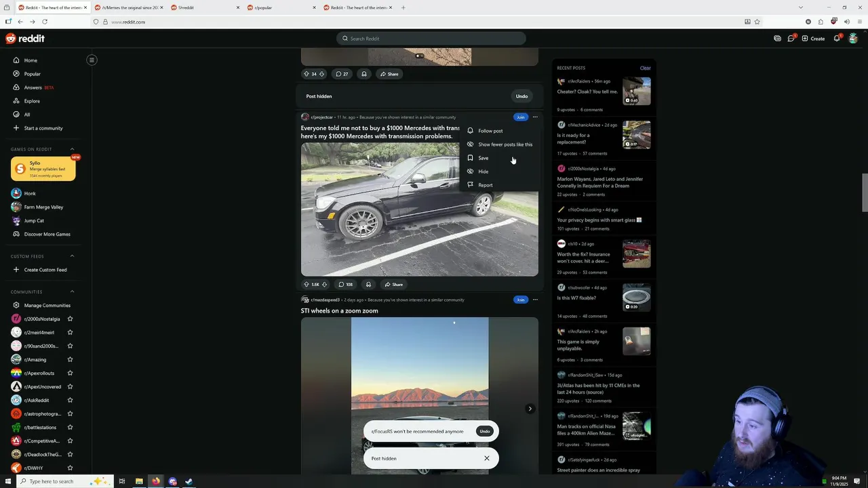Dismiss the Post hidden toast
The image size is (868, 488).
click(486, 458)
